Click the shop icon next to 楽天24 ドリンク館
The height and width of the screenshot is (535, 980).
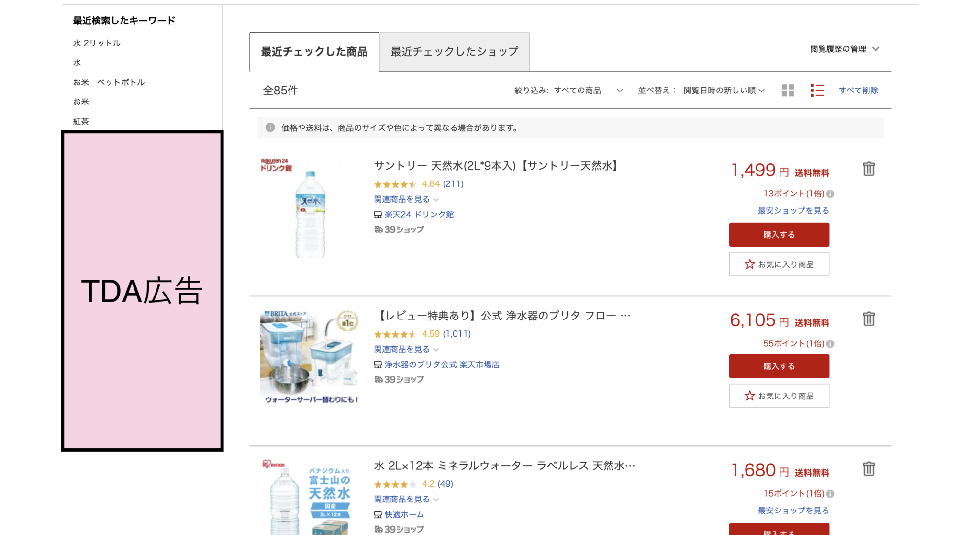378,215
